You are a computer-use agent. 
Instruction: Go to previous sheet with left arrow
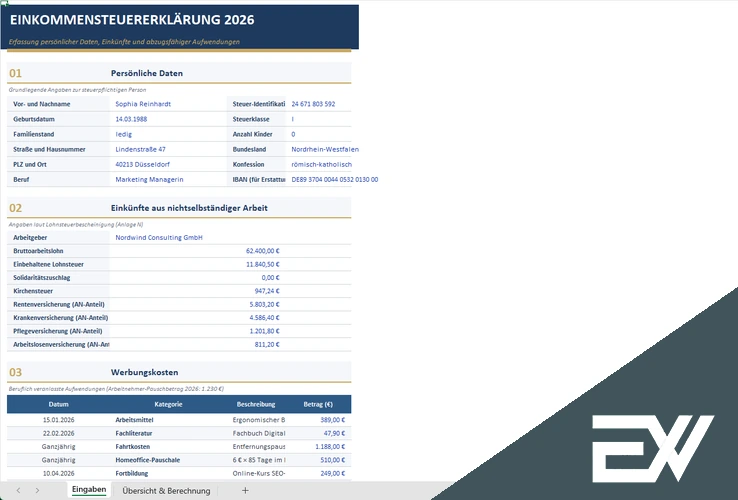[18, 491]
